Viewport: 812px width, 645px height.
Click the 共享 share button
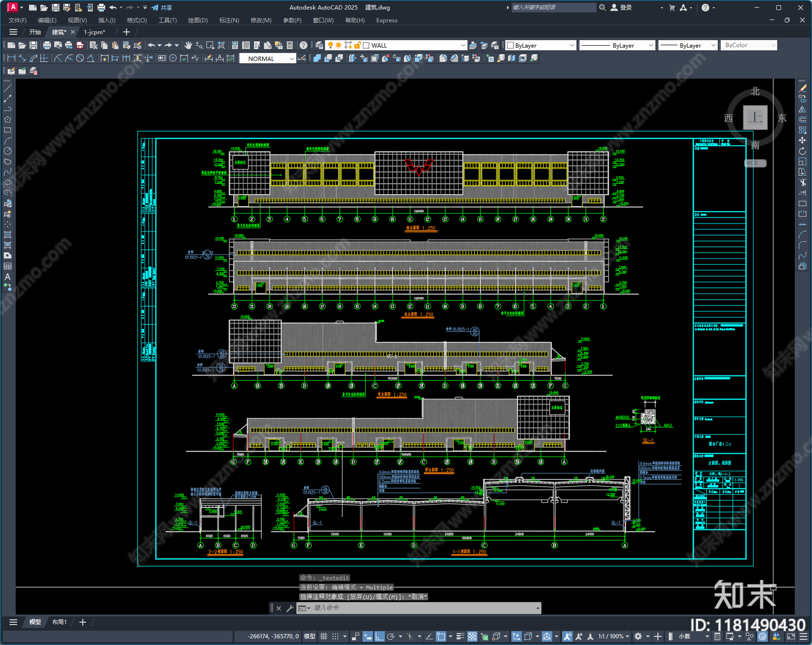[x=162, y=8]
